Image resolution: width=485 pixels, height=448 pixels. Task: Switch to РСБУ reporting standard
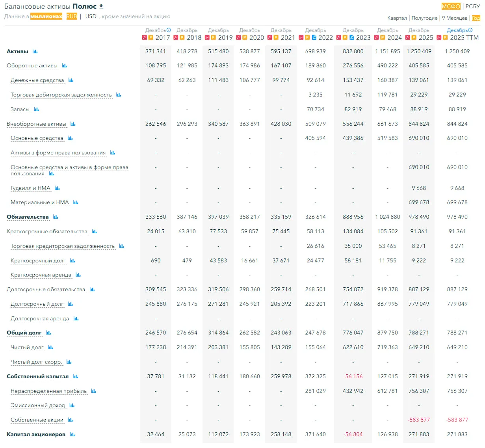tap(473, 6)
